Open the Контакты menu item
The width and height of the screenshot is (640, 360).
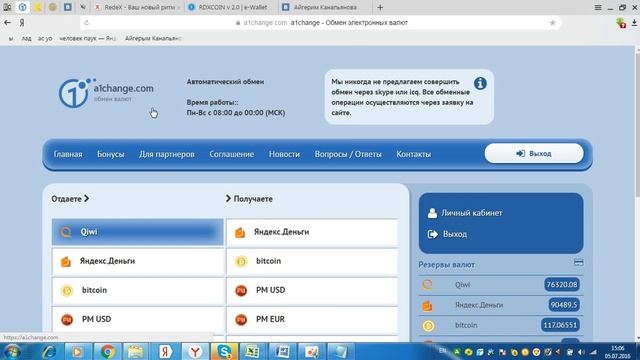tap(413, 154)
